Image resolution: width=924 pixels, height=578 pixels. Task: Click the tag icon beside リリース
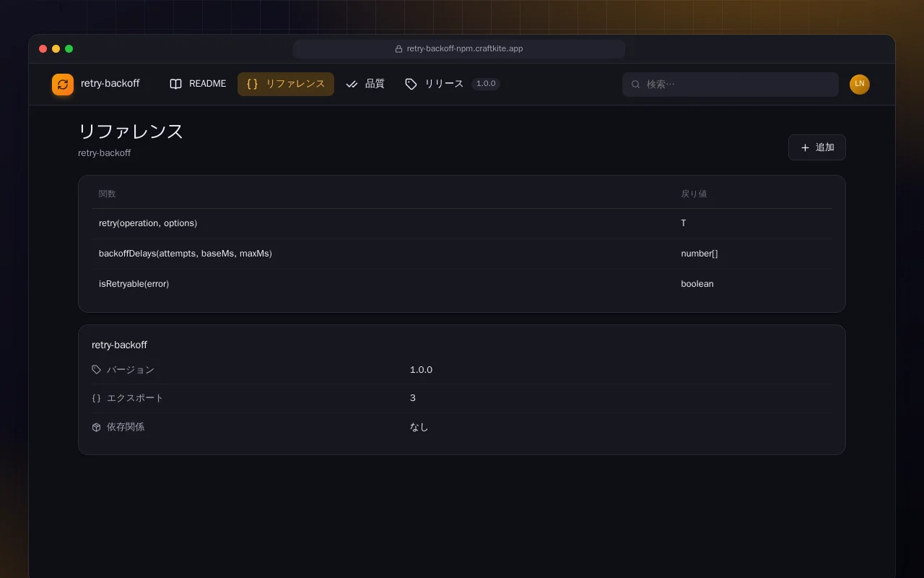[x=411, y=84]
